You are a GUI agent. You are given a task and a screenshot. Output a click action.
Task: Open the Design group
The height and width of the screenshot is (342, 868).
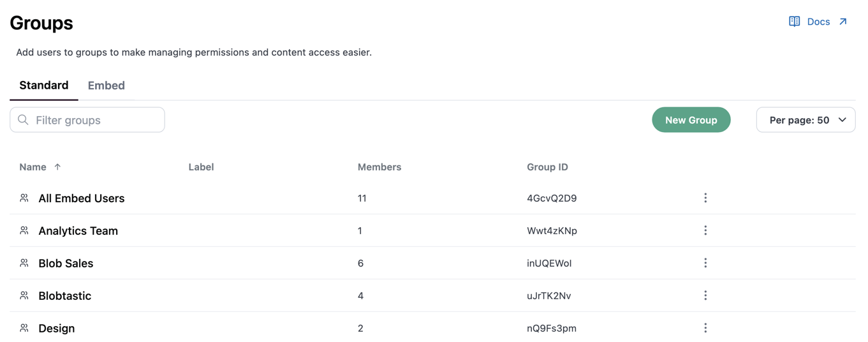coord(57,328)
